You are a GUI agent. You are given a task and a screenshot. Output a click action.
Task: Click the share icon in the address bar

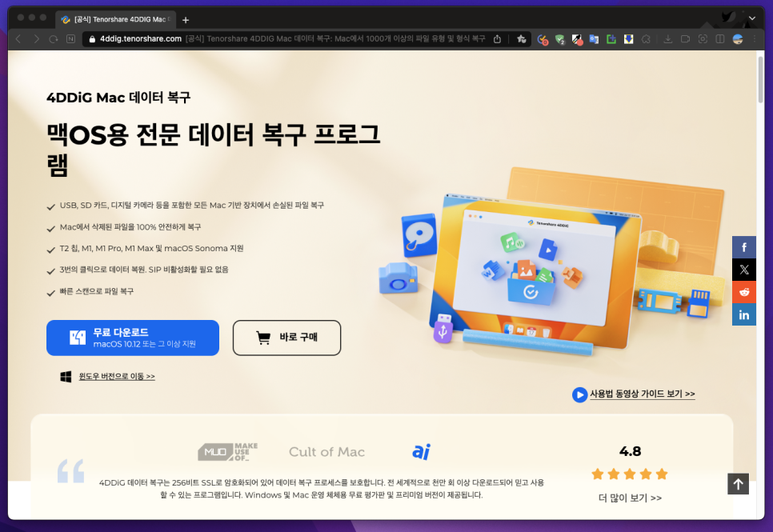[497, 39]
